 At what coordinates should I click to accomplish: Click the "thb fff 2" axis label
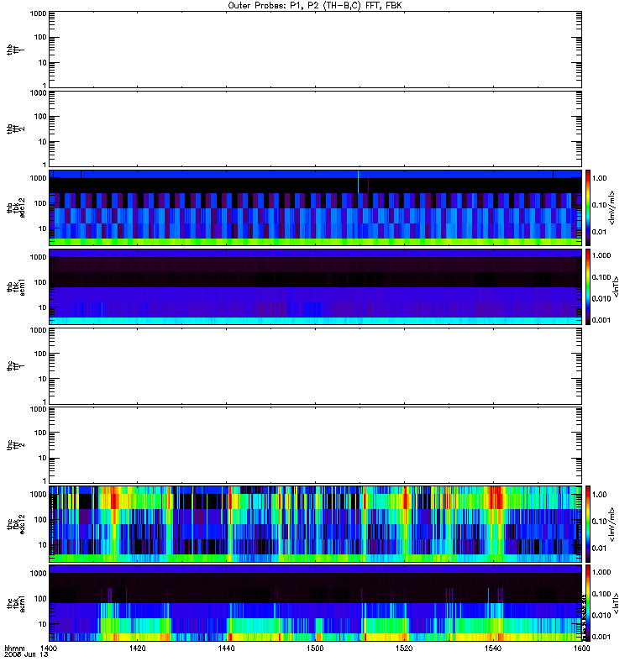point(15,129)
